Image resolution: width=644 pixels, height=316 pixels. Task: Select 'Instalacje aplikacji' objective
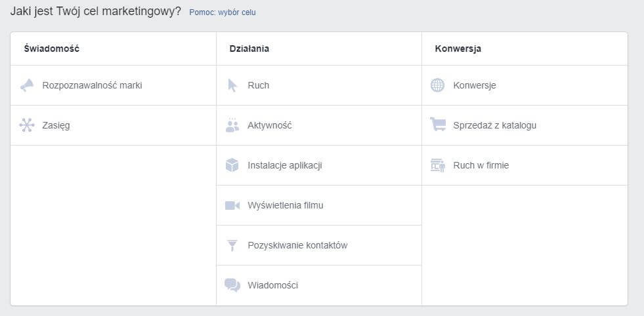tap(285, 165)
